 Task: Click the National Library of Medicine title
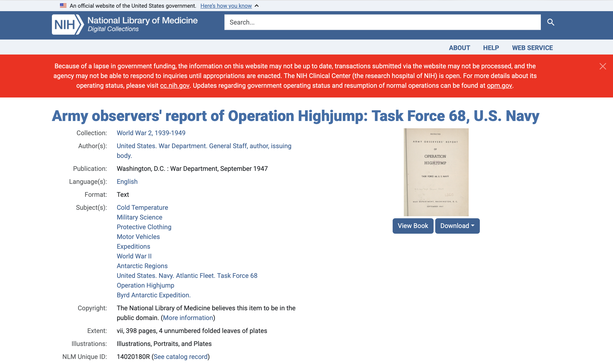point(143,21)
